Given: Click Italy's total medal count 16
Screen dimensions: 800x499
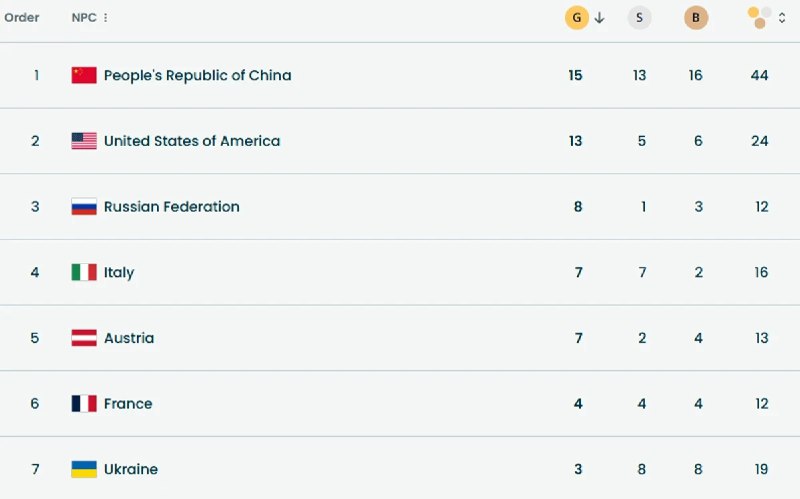Looking at the screenshot, I should tap(761, 272).
